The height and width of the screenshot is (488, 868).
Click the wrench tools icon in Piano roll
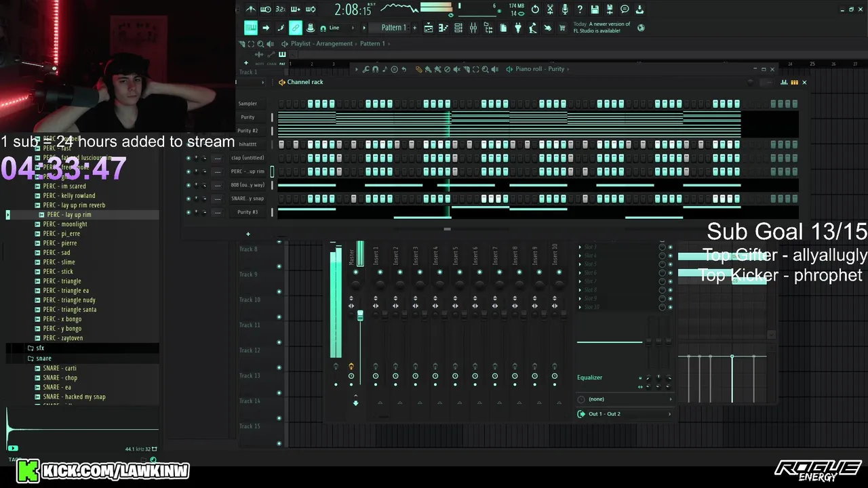point(366,69)
